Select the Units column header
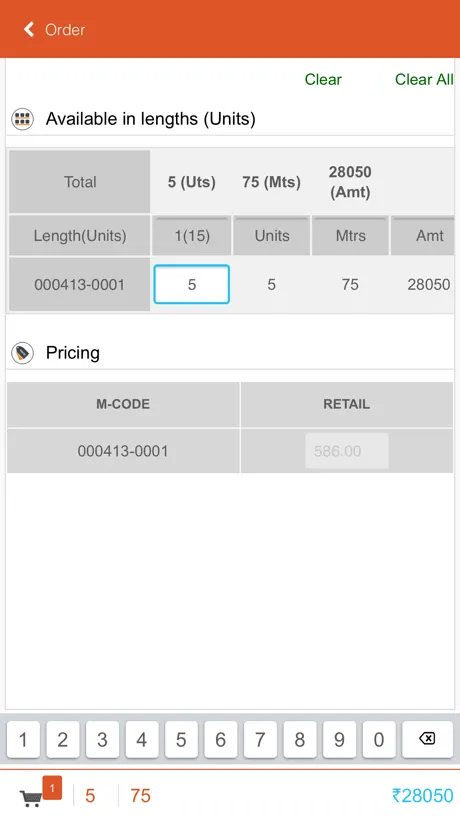 coord(272,236)
